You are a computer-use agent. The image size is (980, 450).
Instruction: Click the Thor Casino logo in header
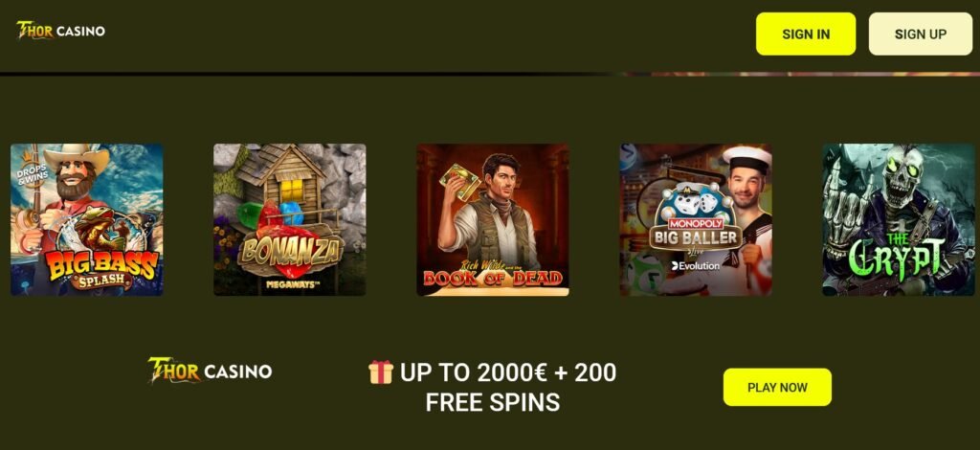coord(60,30)
